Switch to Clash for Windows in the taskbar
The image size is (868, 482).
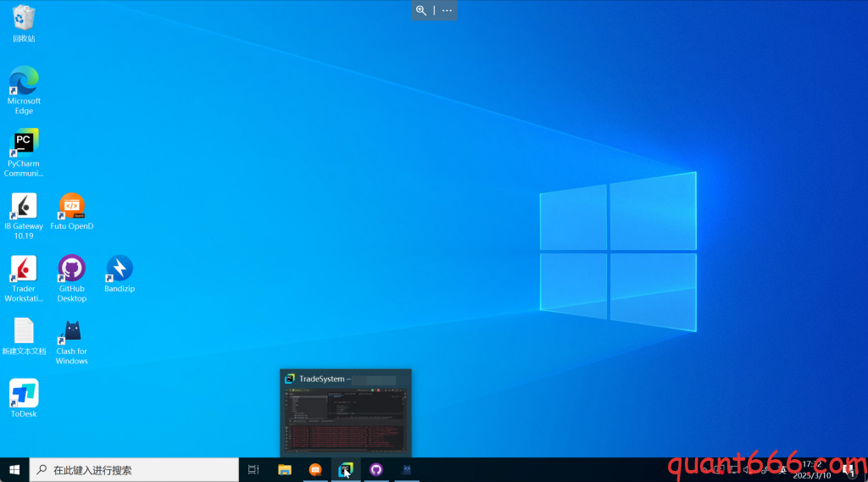[x=407, y=470]
